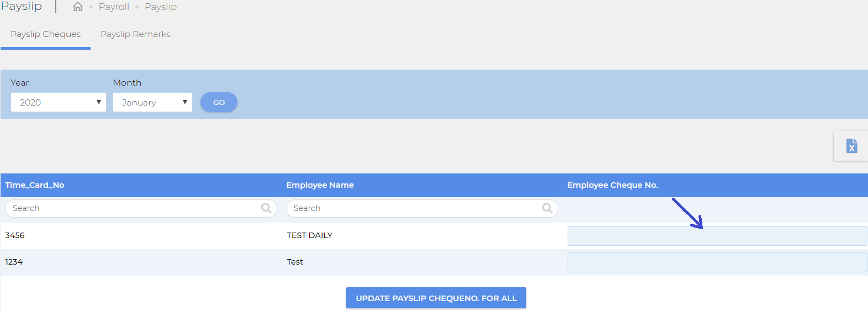
Task: Open the Month dropdown showing January
Action: point(152,102)
